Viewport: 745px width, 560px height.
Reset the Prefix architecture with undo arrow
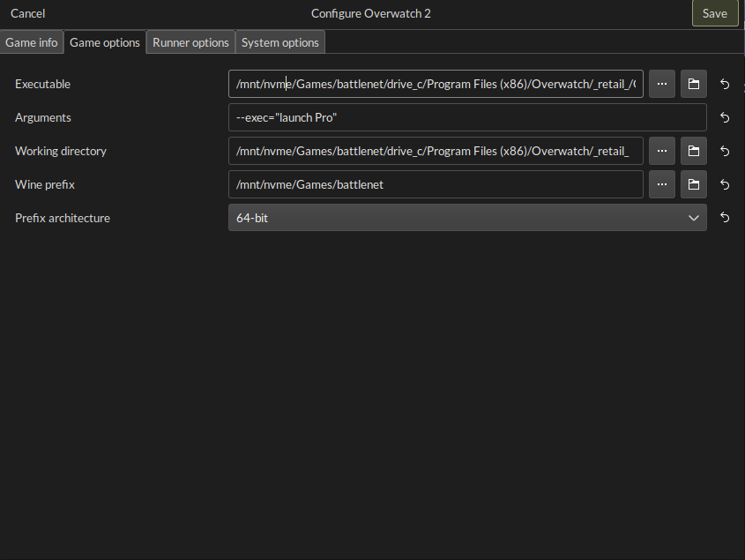point(725,218)
